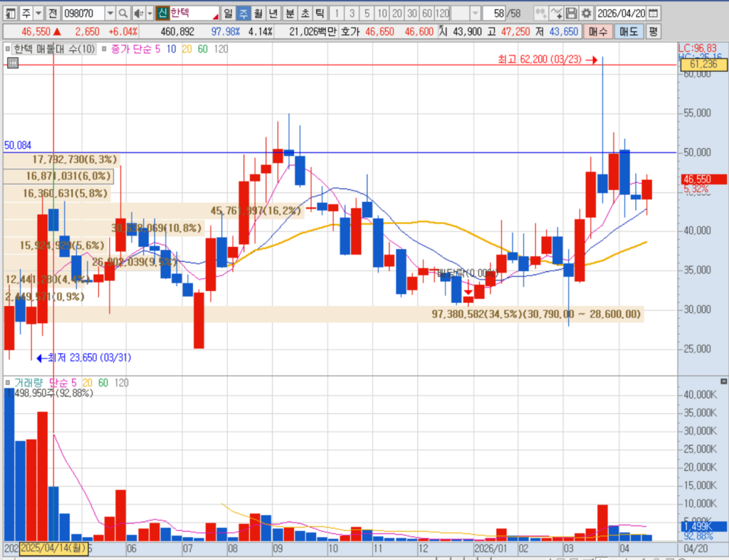Viewport: 729px width, 560px height.
Task: Click the MA 5 period label in price legend
Action: point(157,49)
